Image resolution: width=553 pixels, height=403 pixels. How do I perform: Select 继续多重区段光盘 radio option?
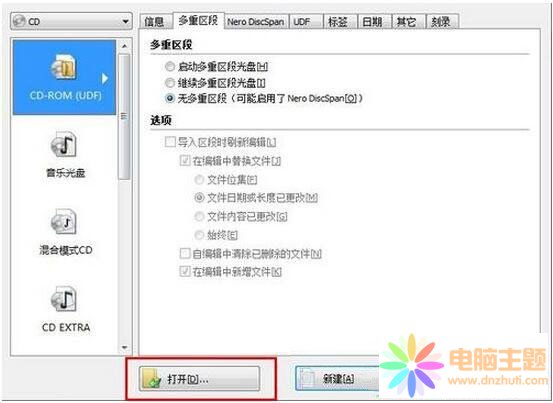tap(170, 83)
